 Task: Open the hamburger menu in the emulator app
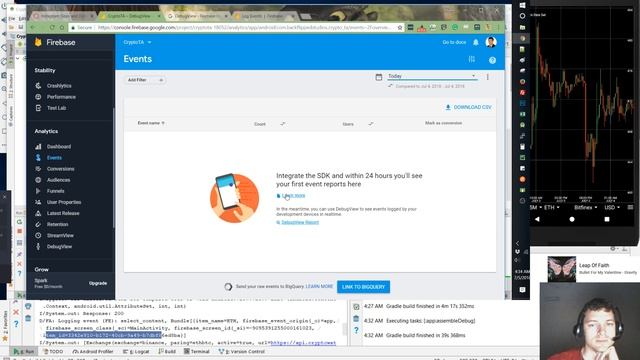pyautogui.click(x=631, y=207)
